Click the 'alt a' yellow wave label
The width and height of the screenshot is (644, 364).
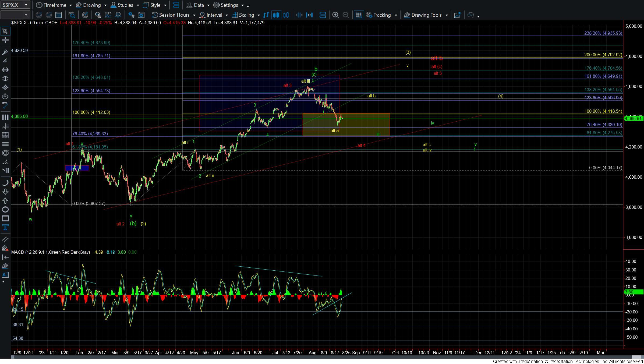334,130
